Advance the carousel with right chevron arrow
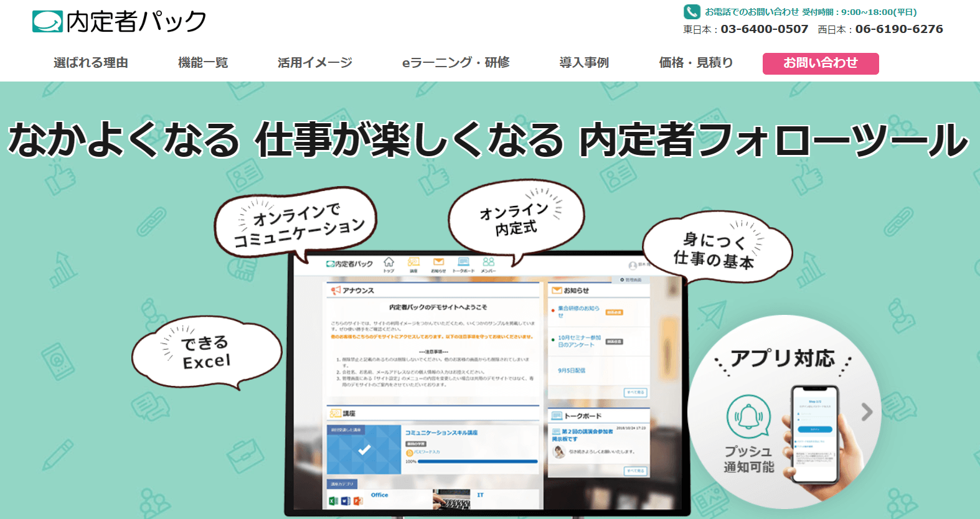The width and height of the screenshot is (980, 519). (x=867, y=411)
